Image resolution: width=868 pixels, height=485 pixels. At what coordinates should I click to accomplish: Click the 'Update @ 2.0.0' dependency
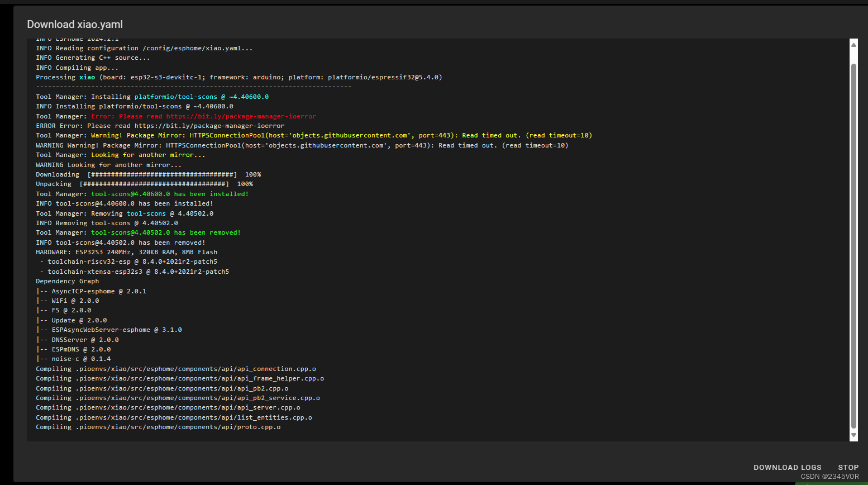click(x=71, y=321)
